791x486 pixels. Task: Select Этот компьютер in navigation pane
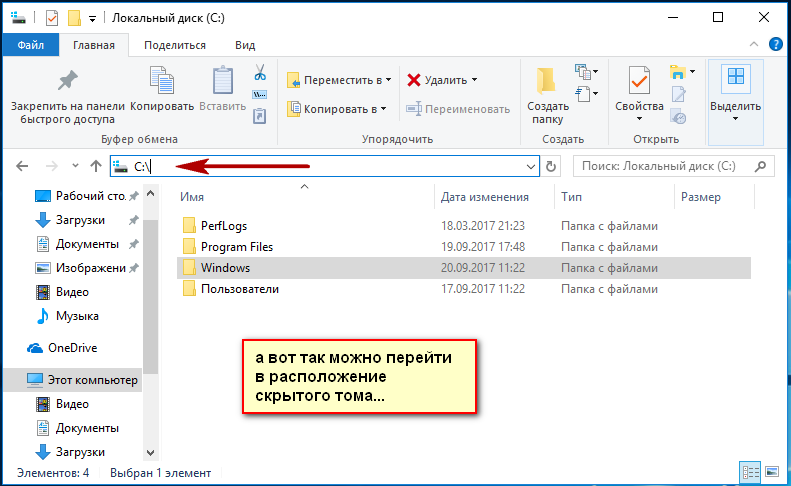73,380
